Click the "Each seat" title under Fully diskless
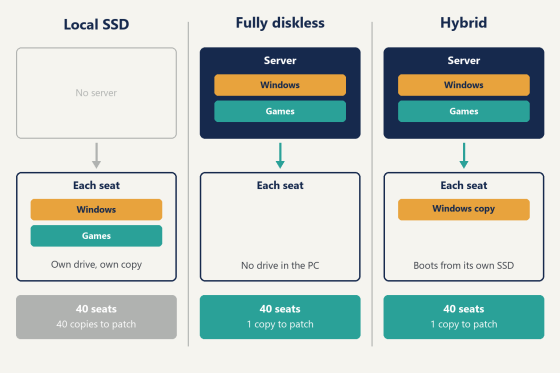 [280, 185]
